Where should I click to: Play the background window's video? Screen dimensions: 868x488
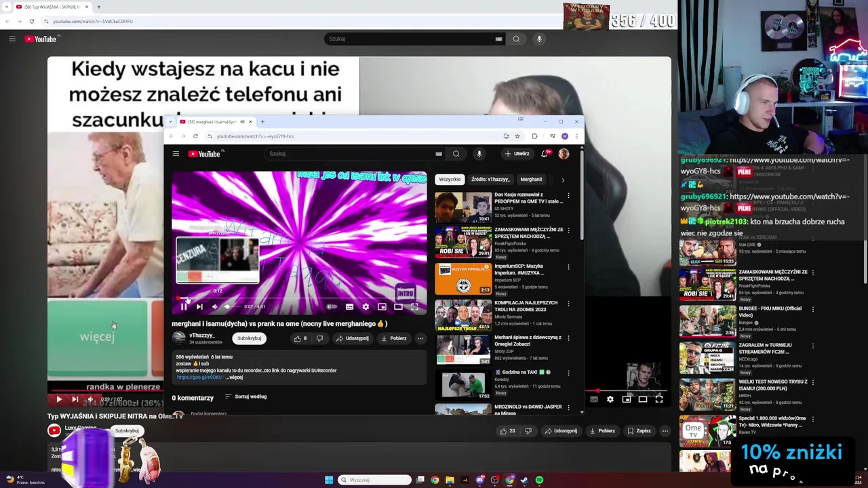(x=59, y=400)
